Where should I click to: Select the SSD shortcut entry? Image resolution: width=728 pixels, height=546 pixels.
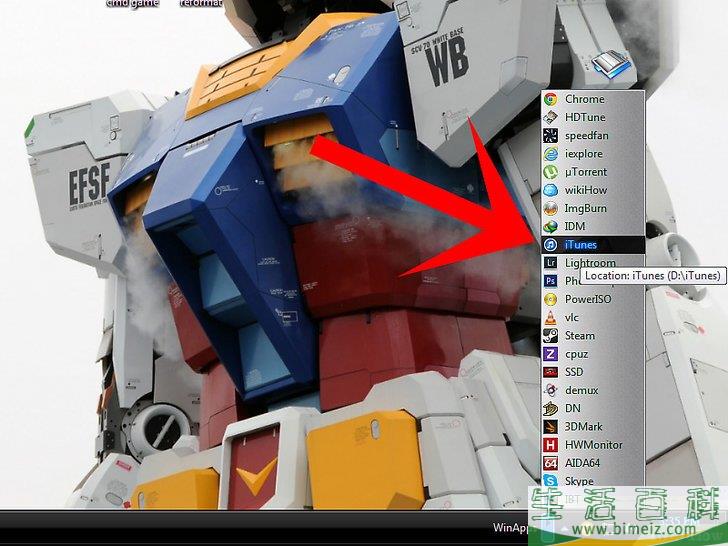tap(593, 372)
